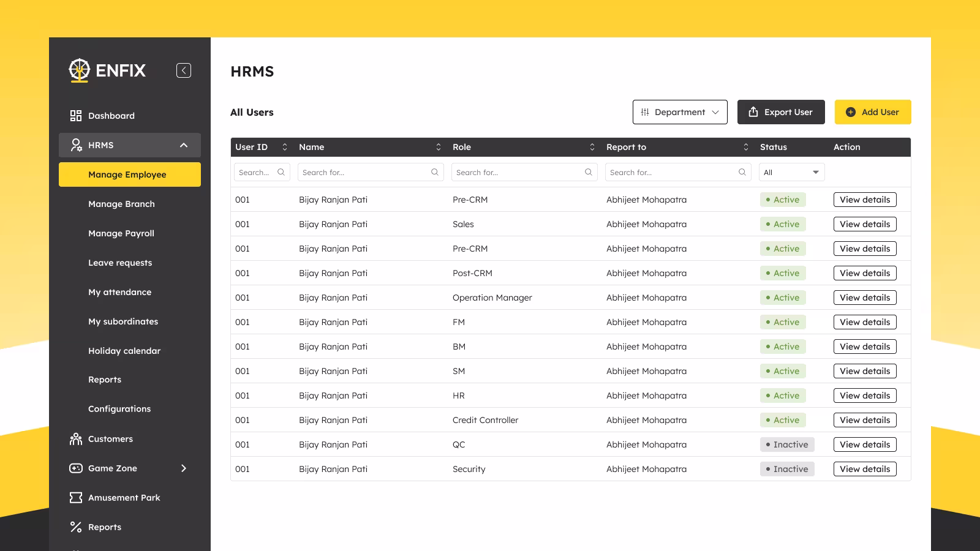View details for the Sales row
Image resolution: width=980 pixels, height=551 pixels.
865,224
